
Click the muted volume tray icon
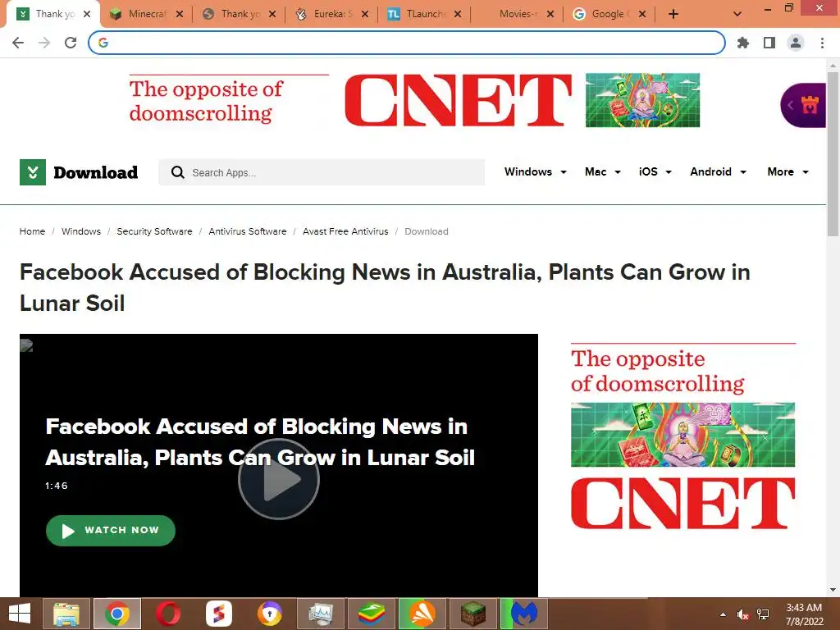(742, 614)
